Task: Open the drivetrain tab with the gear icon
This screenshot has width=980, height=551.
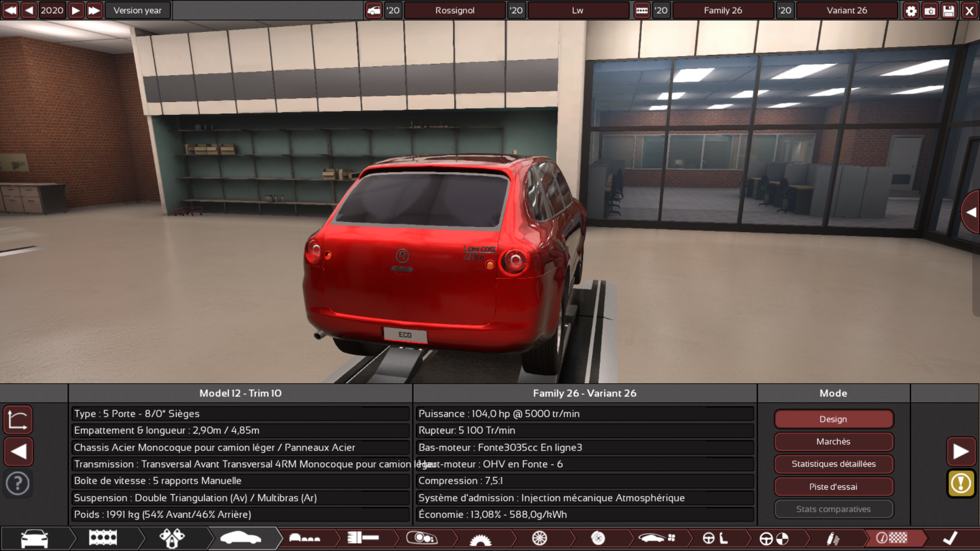Action: click(481, 538)
